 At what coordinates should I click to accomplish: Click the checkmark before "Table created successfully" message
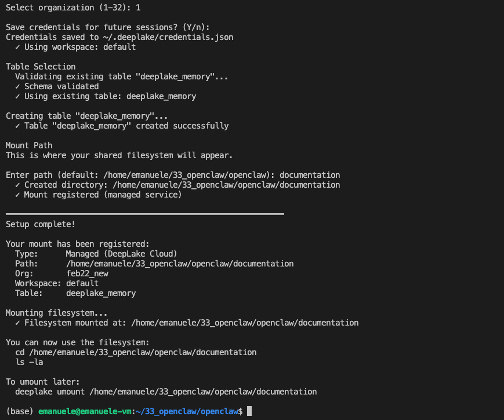coord(18,126)
